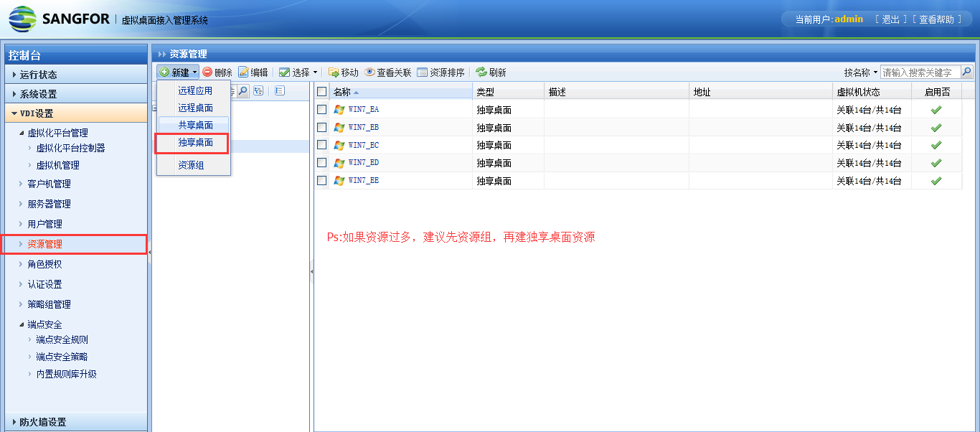Open the 按名称 search-type dropdown
980x432 pixels.
click(x=861, y=72)
